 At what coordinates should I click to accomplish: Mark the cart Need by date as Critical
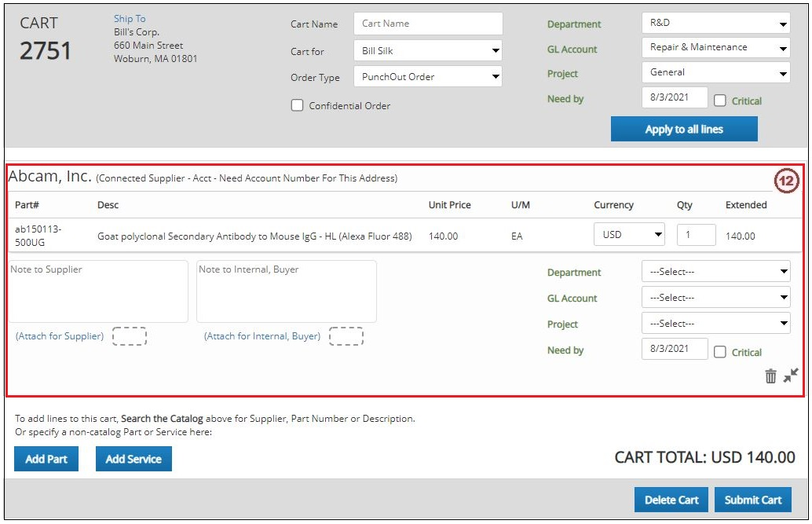[719, 101]
